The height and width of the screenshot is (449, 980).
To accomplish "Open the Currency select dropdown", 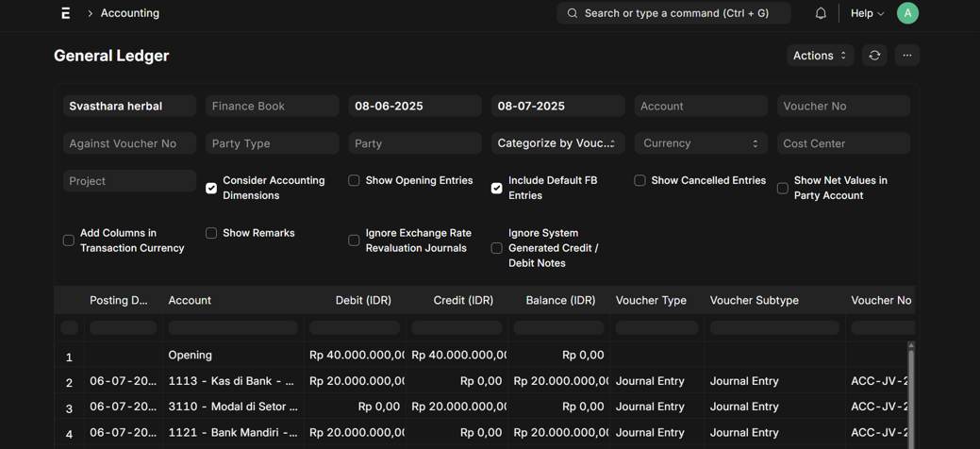I will (701, 143).
